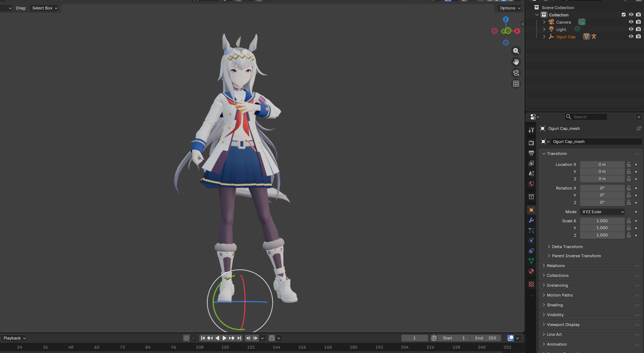
Task: Disable Oguri Cap in renders icon
Action: [638, 36]
